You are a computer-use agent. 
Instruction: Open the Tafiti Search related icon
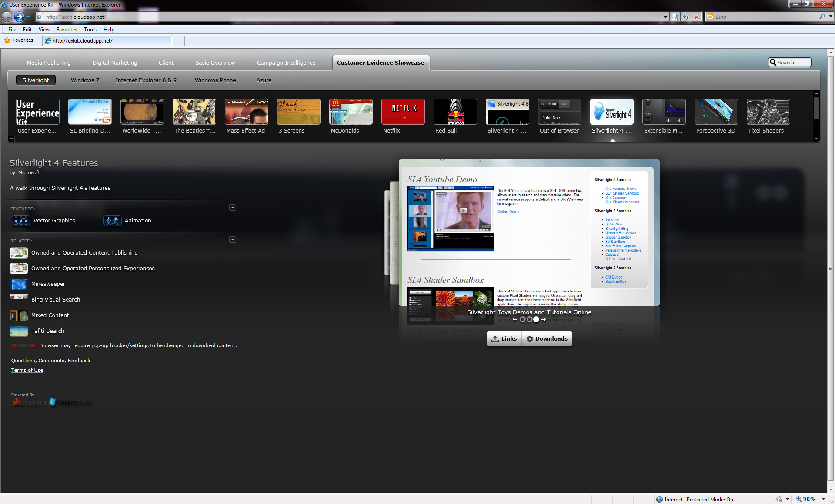(19, 331)
